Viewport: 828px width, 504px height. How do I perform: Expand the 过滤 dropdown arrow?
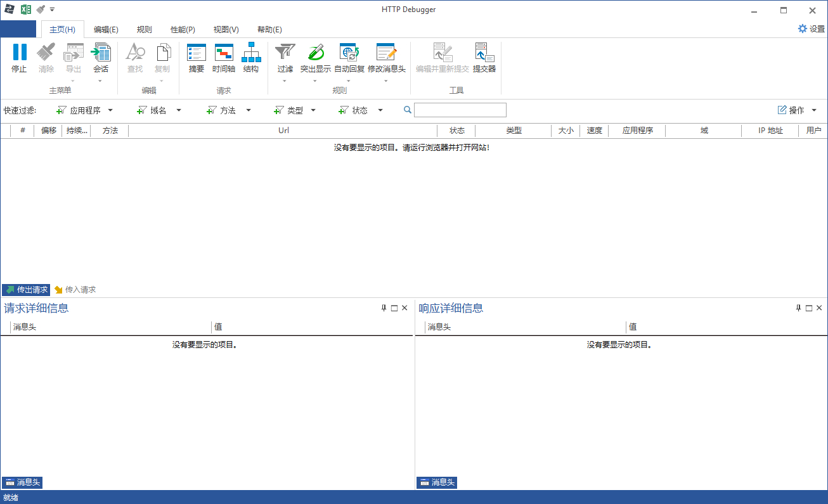pos(284,81)
